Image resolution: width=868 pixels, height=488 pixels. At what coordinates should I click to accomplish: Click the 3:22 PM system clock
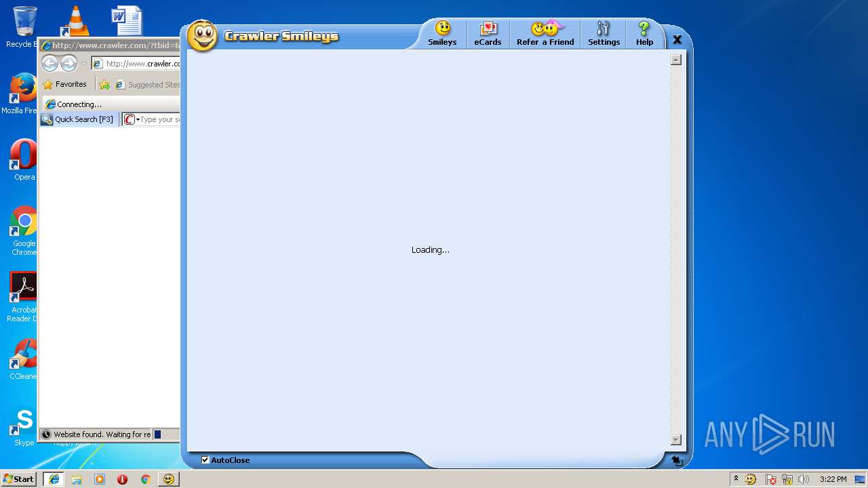click(x=833, y=479)
